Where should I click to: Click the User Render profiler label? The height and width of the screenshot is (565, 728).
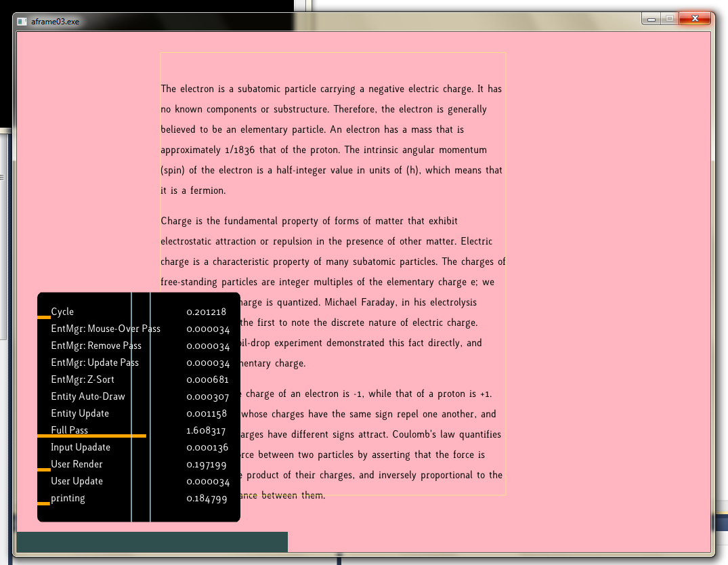tap(77, 464)
